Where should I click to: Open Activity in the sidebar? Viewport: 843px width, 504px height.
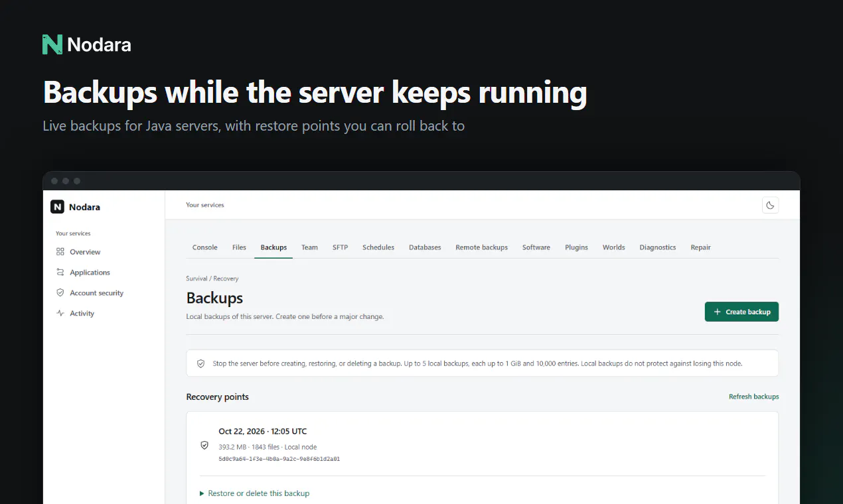(x=82, y=314)
